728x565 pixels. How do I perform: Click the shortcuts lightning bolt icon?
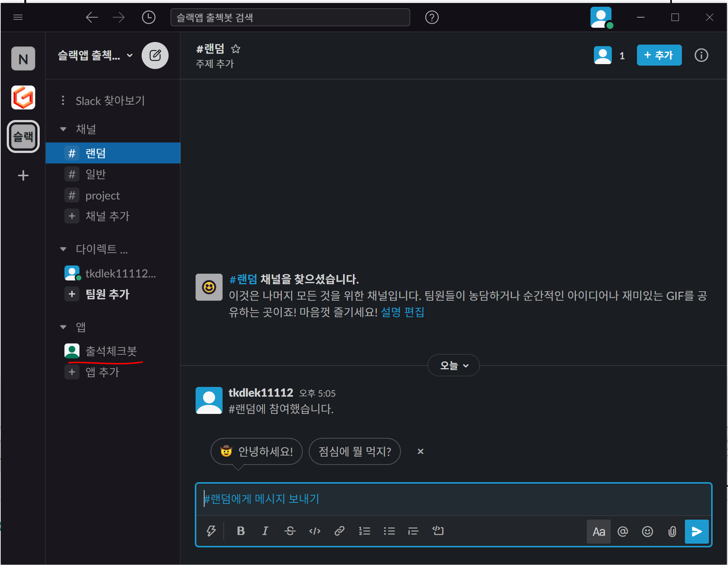211,531
